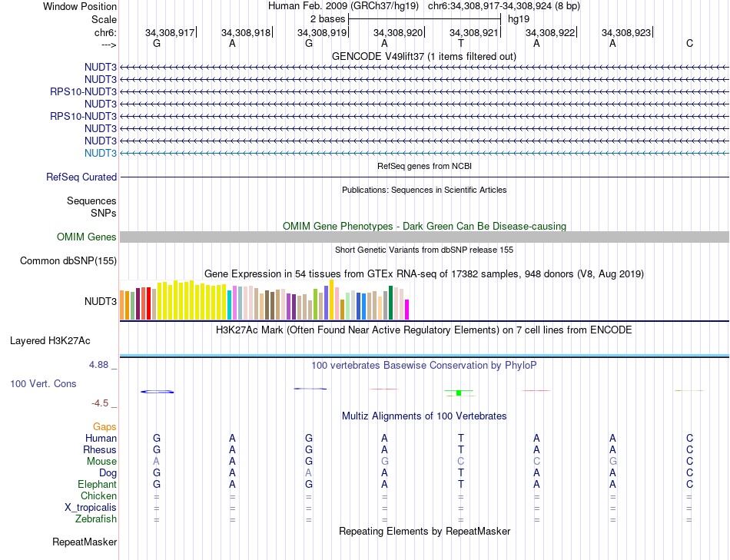Click the 'RepeatMasker' track label
The height and width of the screenshot is (560, 730).
point(85,542)
